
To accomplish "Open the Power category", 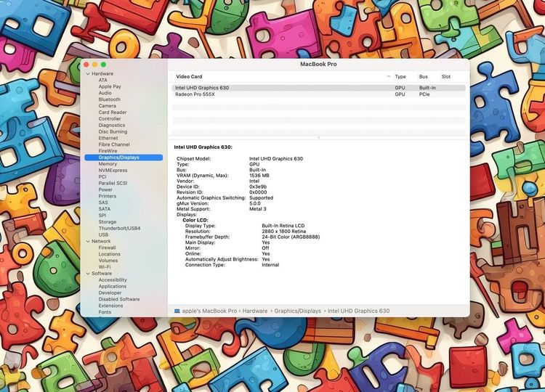I will [x=105, y=190].
